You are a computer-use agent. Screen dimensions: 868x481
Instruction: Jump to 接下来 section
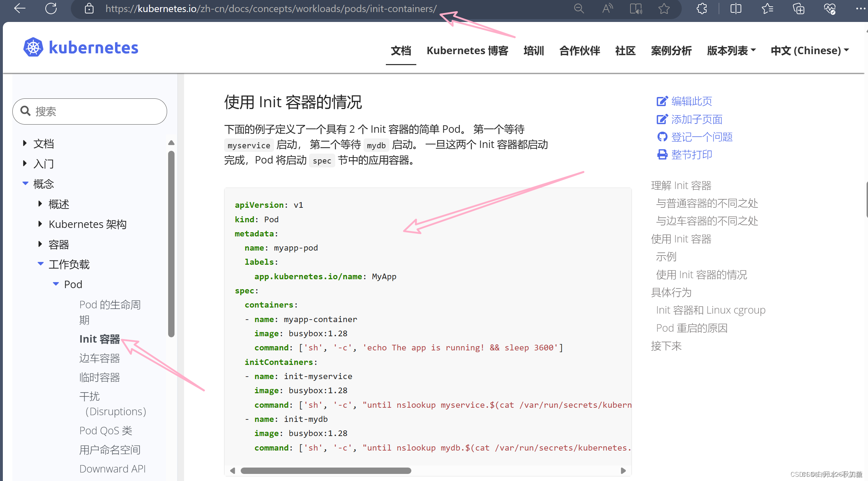pyautogui.click(x=666, y=346)
